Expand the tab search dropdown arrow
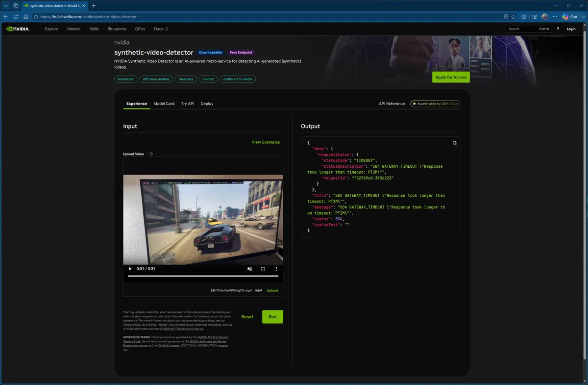Image resolution: width=588 pixels, height=385 pixels. coord(6,5)
